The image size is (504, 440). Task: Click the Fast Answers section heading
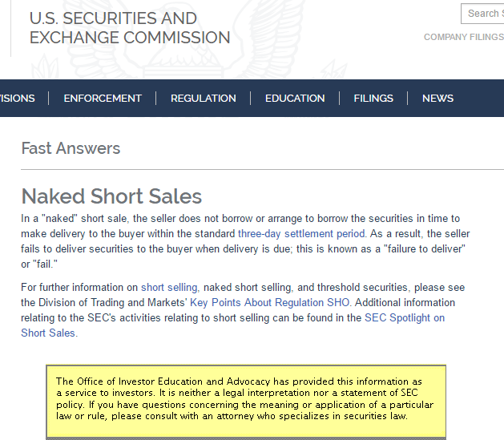[71, 148]
